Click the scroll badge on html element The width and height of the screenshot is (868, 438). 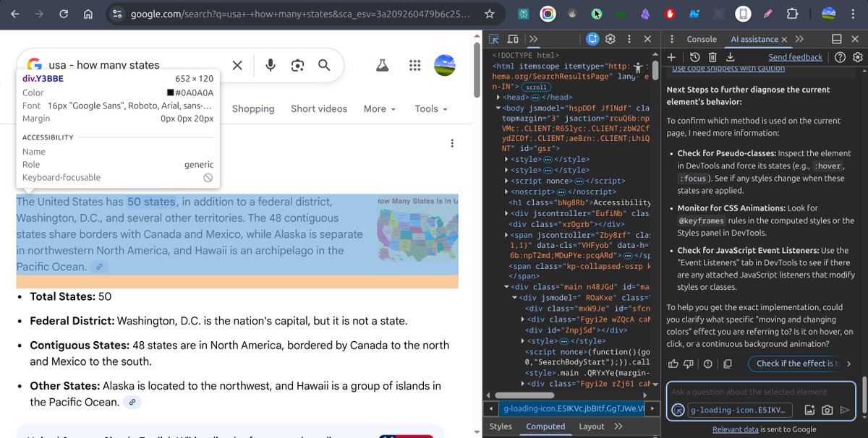click(x=535, y=87)
